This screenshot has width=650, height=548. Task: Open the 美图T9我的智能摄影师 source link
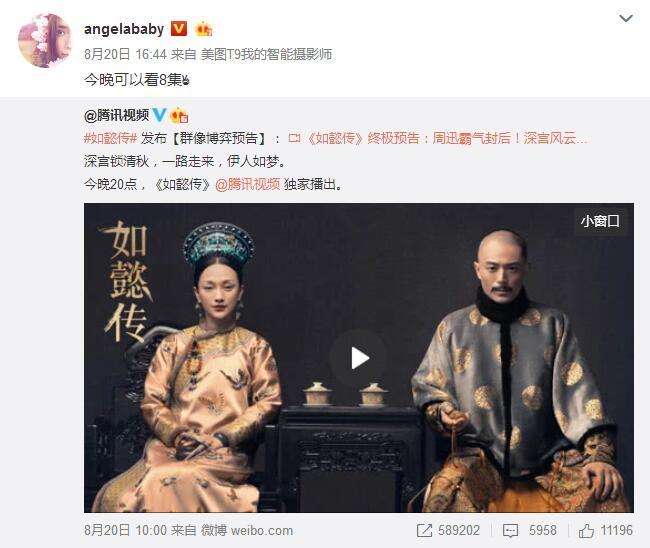[267, 54]
